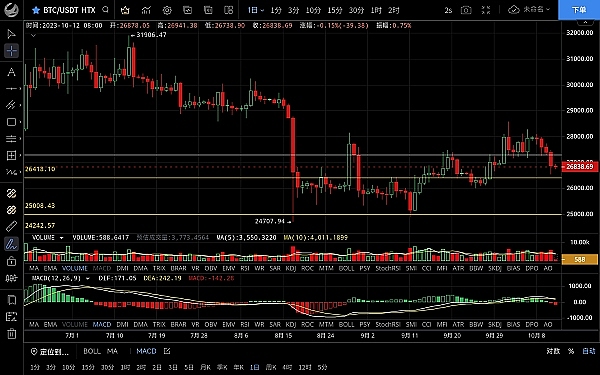600x375 pixels.
Task: Expand the VOLUME indicator dropdown
Action: (x=61, y=238)
